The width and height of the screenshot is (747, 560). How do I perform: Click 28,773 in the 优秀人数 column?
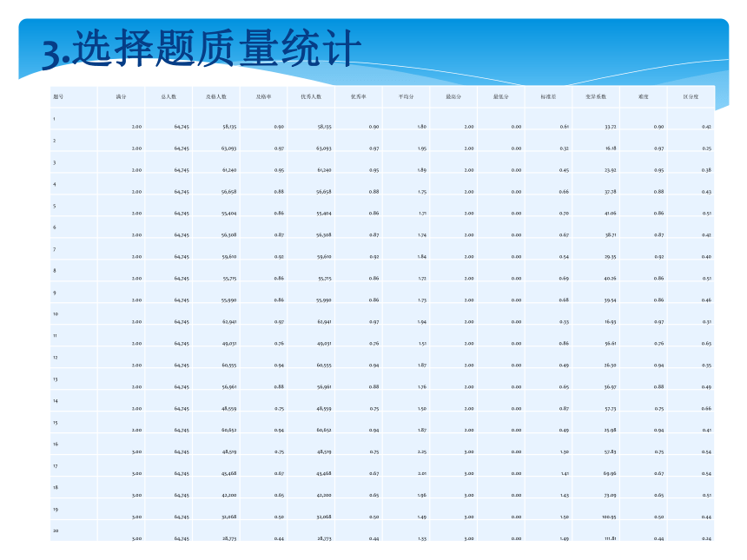pos(324,538)
